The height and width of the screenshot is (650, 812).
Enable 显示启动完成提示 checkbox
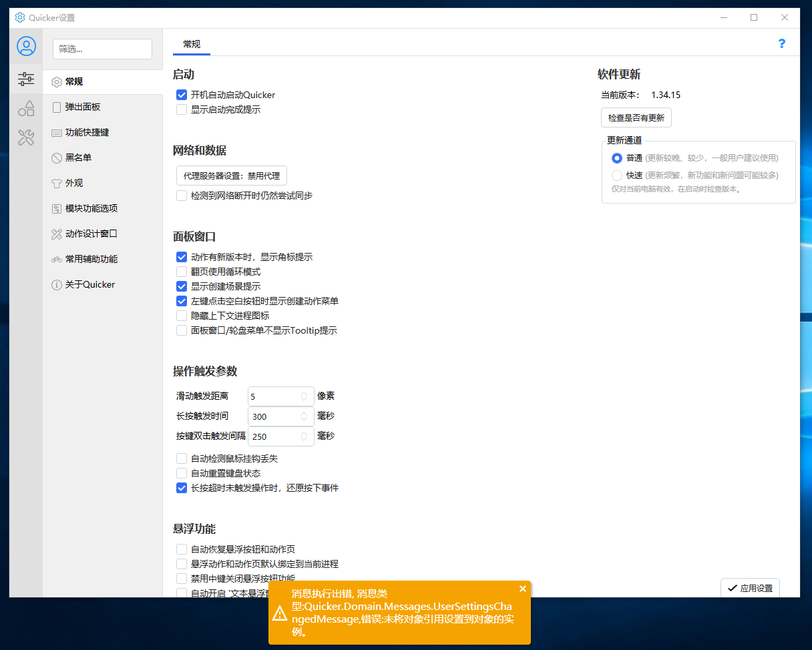182,110
